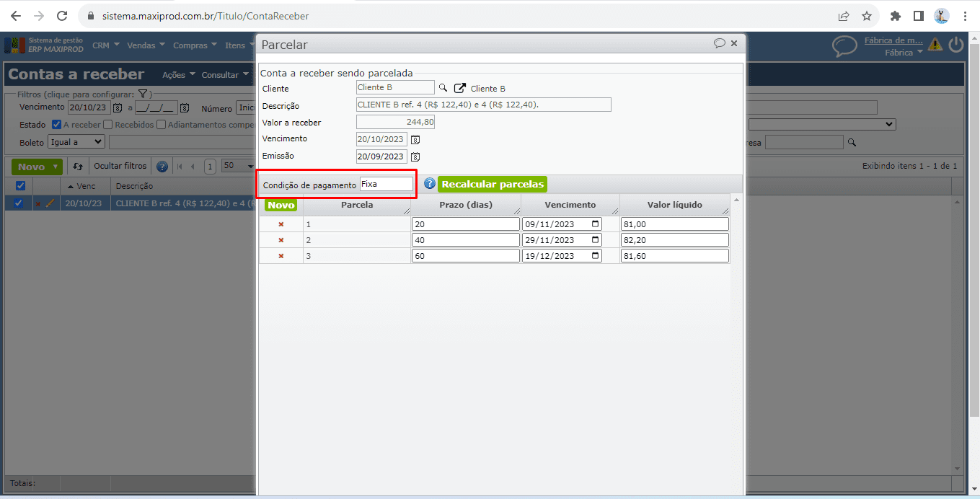Image resolution: width=980 pixels, height=499 pixels.
Task: Click Ocultar filtros button
Action: [120, 167]
